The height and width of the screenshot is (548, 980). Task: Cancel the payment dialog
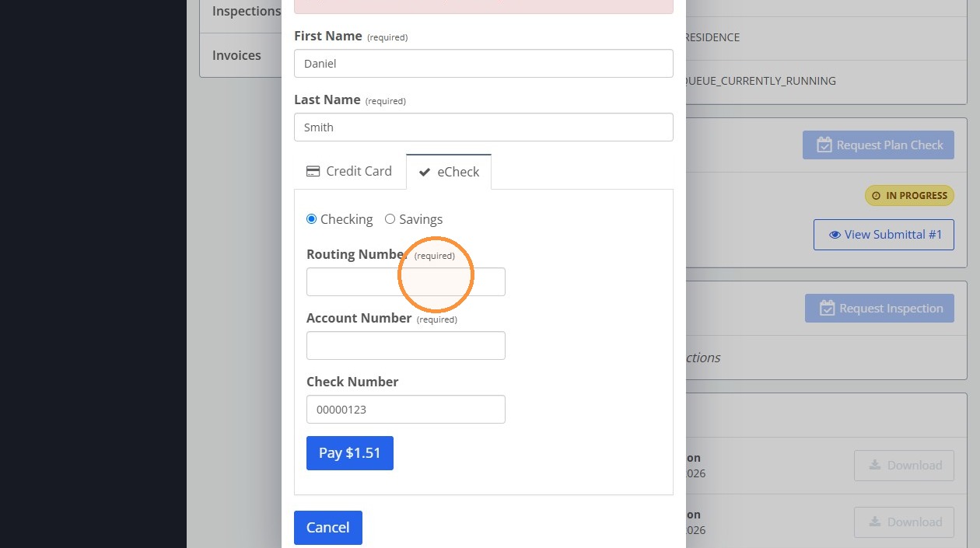pos(328,528)
